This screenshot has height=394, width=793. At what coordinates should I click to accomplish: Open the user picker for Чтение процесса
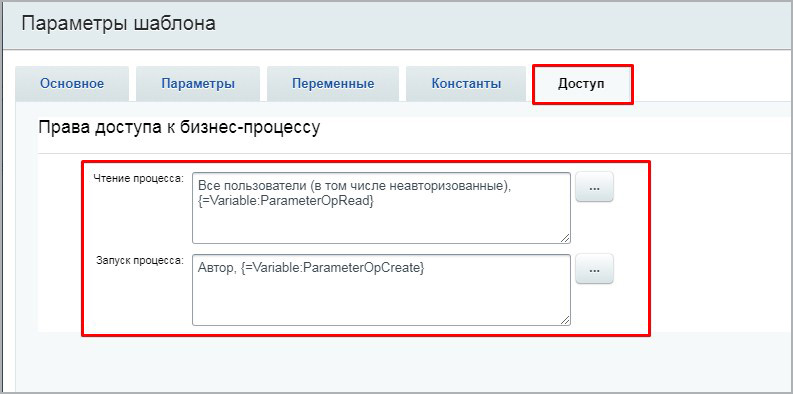(594, 187)
